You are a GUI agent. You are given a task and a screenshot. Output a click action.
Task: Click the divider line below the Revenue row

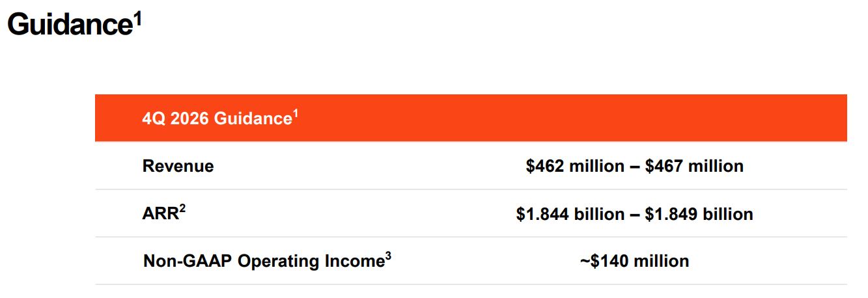pyautogui.click(x=471, y=189)
